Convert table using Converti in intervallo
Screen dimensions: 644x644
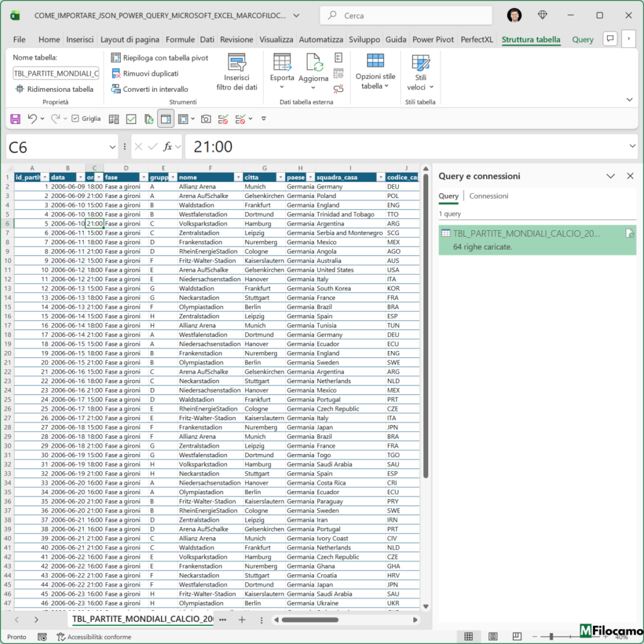[150, 89]
